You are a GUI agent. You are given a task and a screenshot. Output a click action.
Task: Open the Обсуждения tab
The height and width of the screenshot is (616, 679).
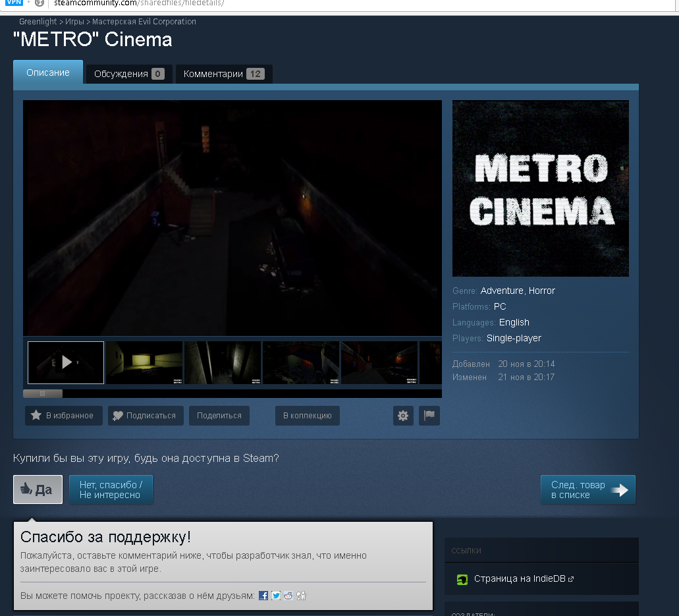point(129,74)
